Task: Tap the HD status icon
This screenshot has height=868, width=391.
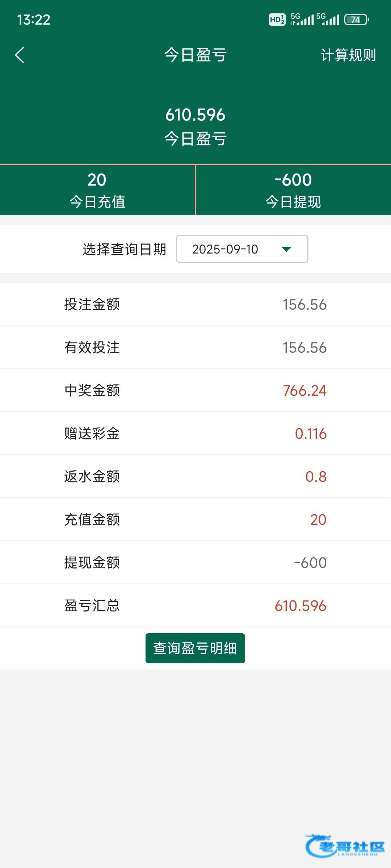Action: 277,20
